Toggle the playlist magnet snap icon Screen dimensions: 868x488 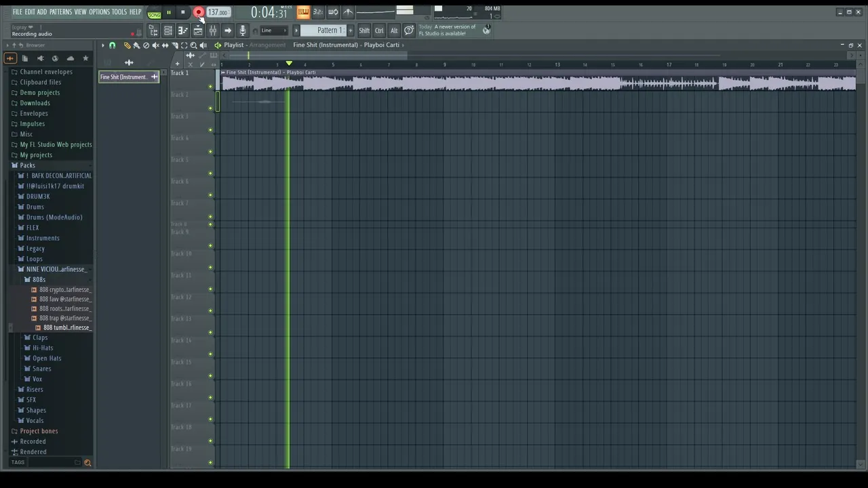(x=113, y=45)
